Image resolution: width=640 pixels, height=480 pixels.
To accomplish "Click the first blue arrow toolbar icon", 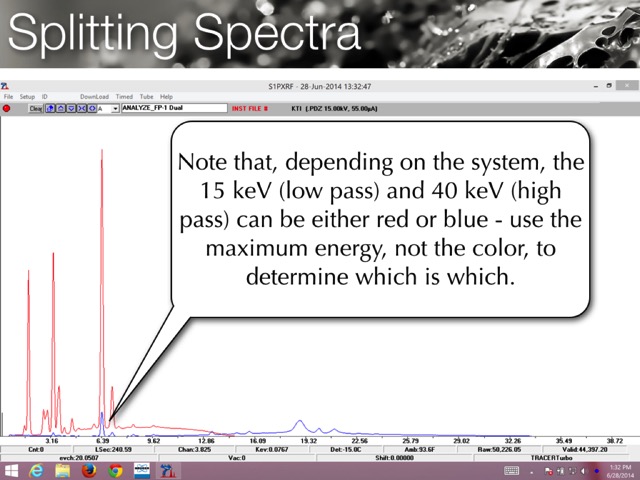I will click(51, 108).
